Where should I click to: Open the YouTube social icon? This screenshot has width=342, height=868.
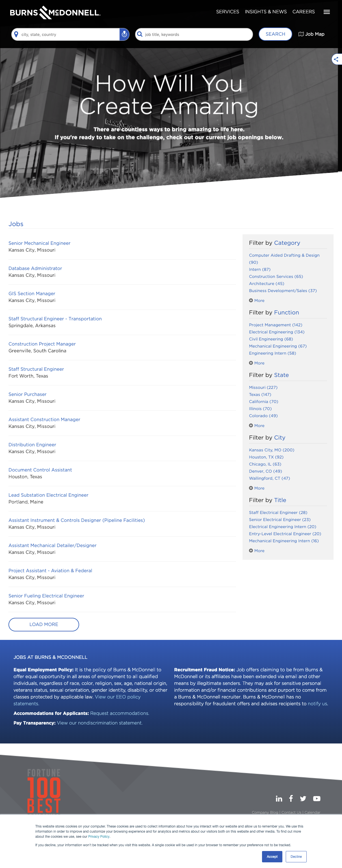pyautogui.click(x=317, y=799)
